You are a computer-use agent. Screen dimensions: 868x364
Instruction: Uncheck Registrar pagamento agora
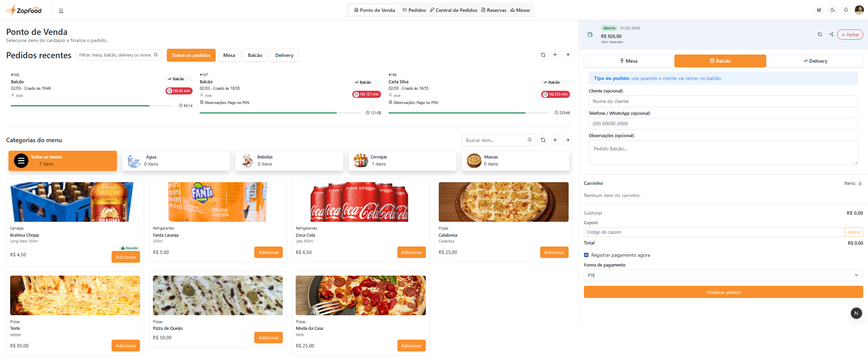(x=586, y=255)
